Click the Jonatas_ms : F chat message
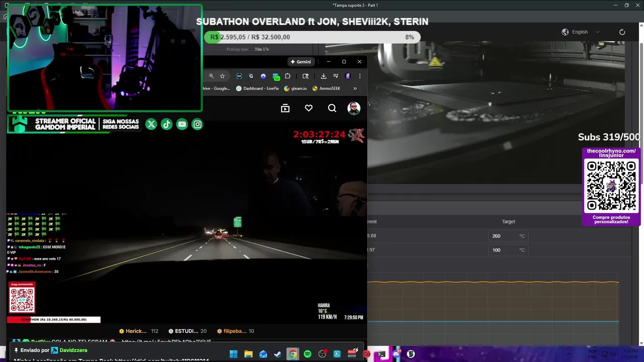 (x=27, y=265)
